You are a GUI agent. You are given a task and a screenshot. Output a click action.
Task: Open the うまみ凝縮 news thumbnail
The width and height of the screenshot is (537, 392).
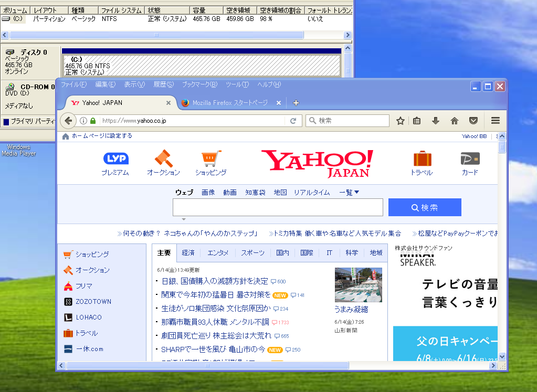(x=358, y=285)
